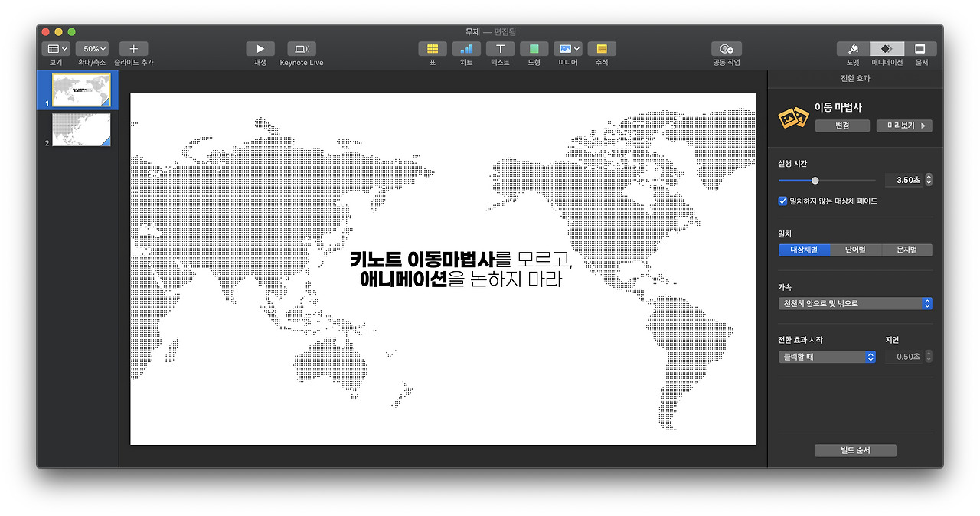
Task: Open Keynote Live sharing
Action: [x=302, y=49]
